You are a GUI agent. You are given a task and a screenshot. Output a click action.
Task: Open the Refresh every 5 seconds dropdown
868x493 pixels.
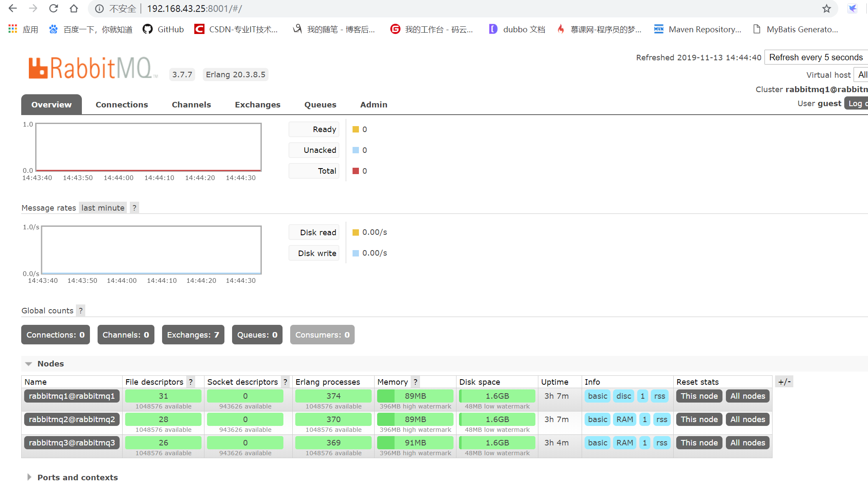coord(816,57)
